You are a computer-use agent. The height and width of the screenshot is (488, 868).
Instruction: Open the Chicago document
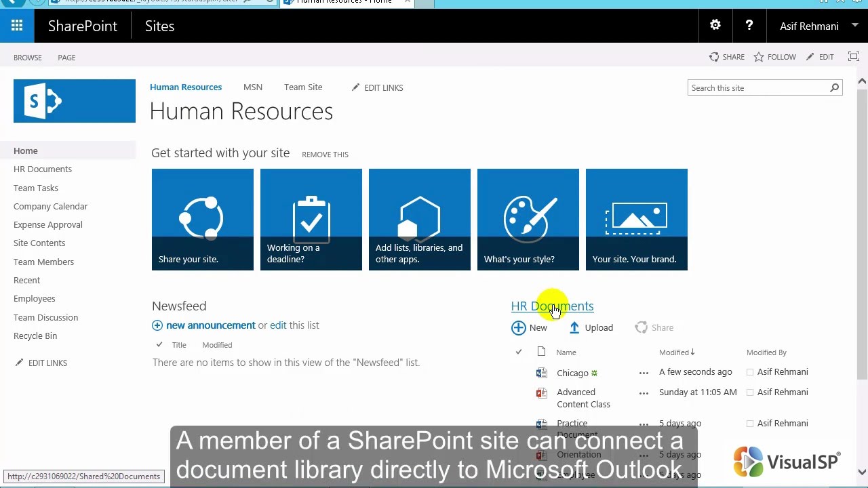(x=572, y=373)
